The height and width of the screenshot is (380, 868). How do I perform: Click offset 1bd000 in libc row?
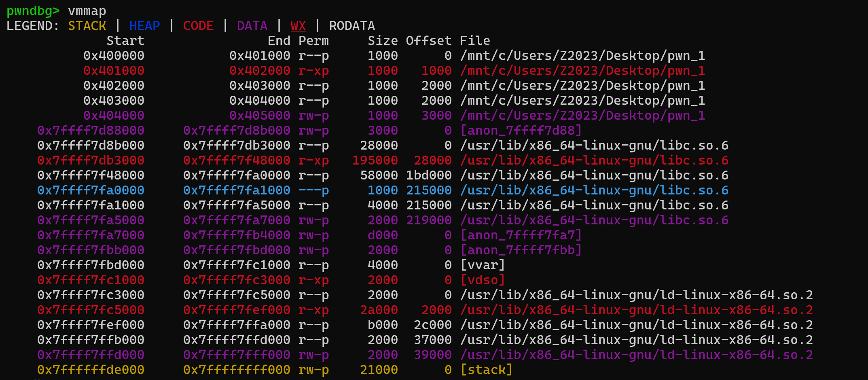tap(429, 175)
